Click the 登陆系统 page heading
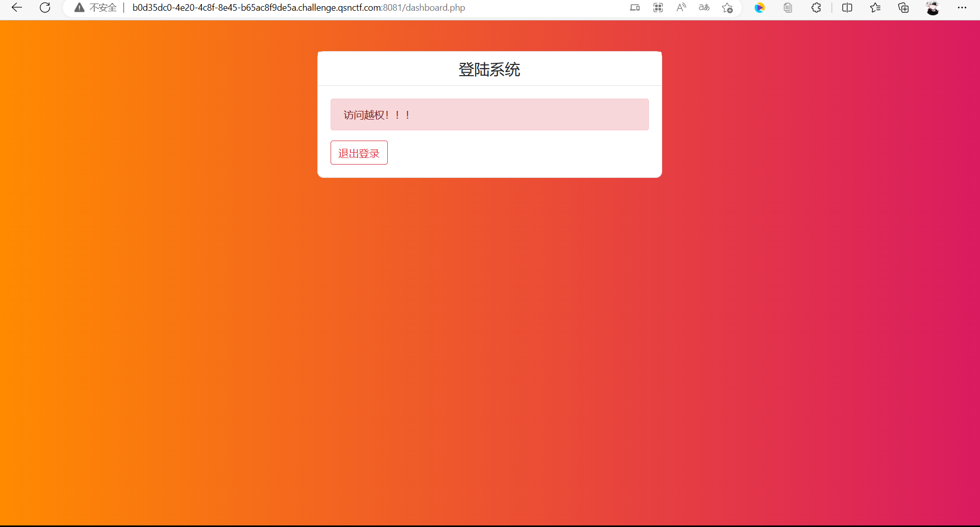The image size is (980, 527). 488,70
